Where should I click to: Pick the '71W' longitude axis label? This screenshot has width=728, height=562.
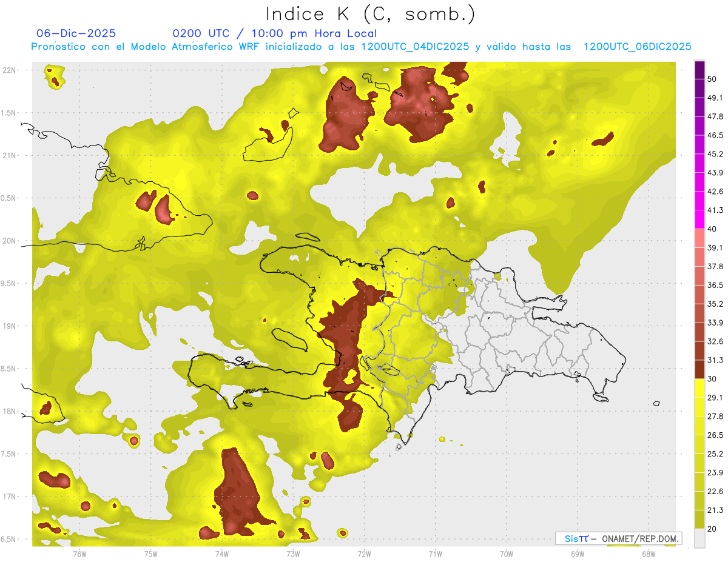pyautogui.click(x=435, y=554)
